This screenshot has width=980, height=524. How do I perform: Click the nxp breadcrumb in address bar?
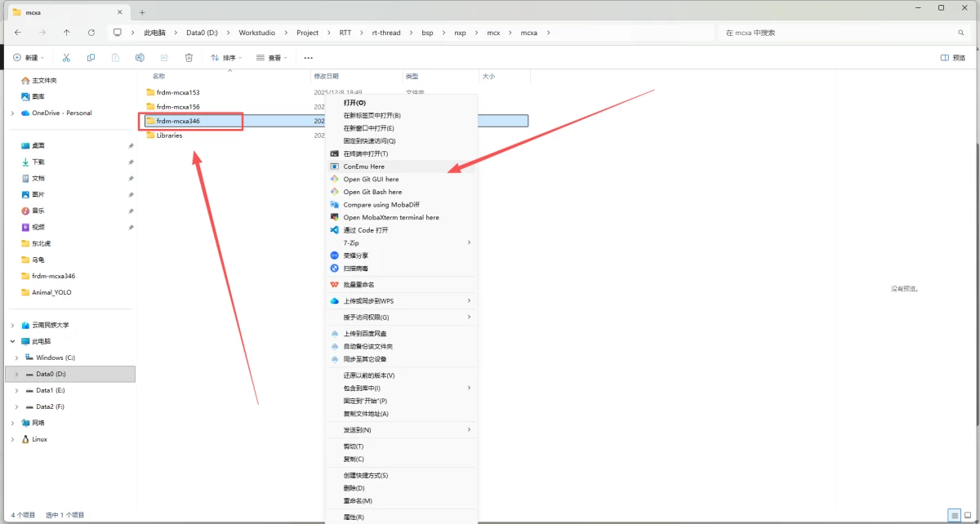click(x=460, y=33)
